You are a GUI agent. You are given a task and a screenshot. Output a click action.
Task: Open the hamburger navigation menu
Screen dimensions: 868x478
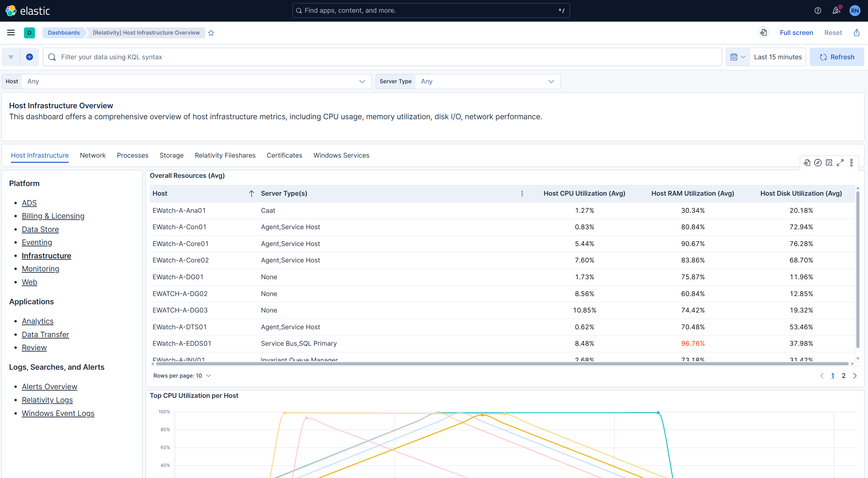[11, 33]
